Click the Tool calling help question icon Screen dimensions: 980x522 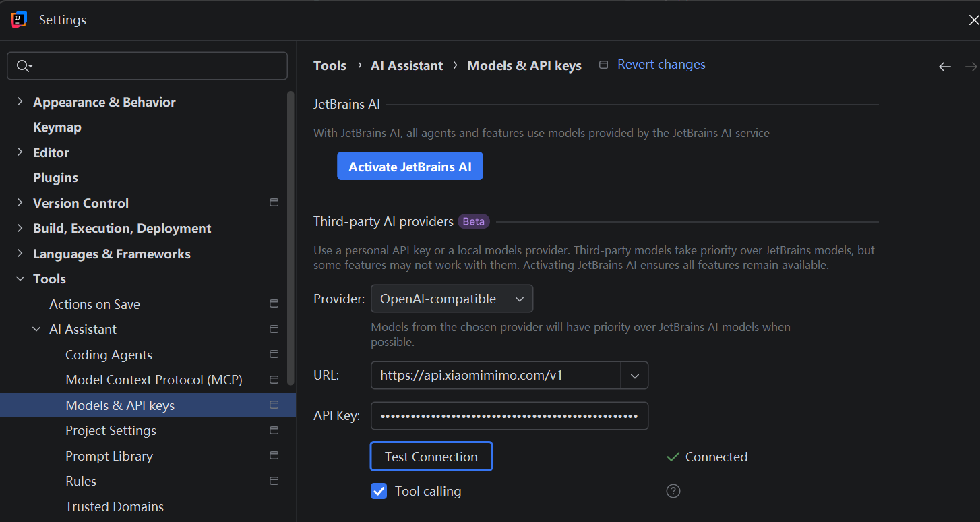coord(673,491)
